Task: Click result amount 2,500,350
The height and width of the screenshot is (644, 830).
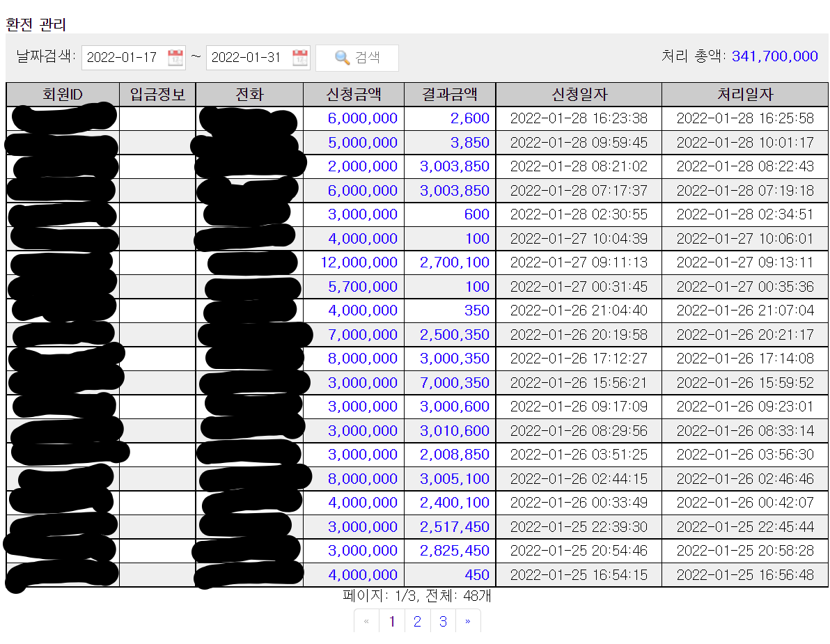Action: 454,335
